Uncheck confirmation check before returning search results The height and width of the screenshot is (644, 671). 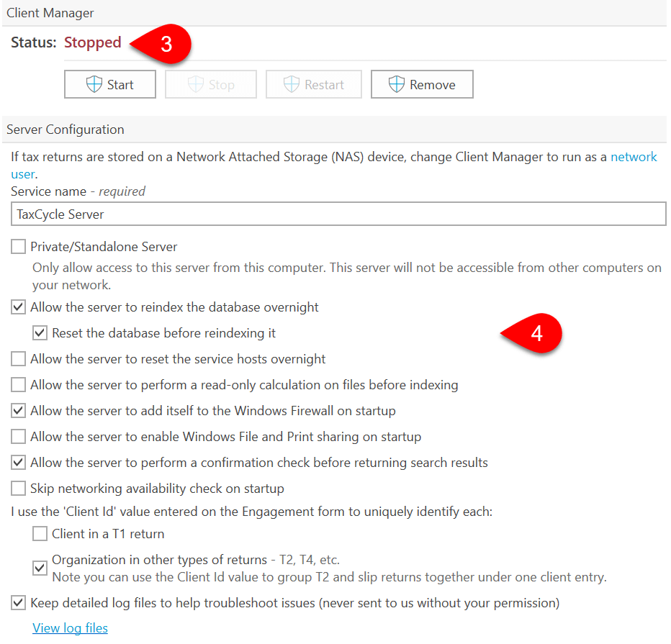[x=18, y=462]
